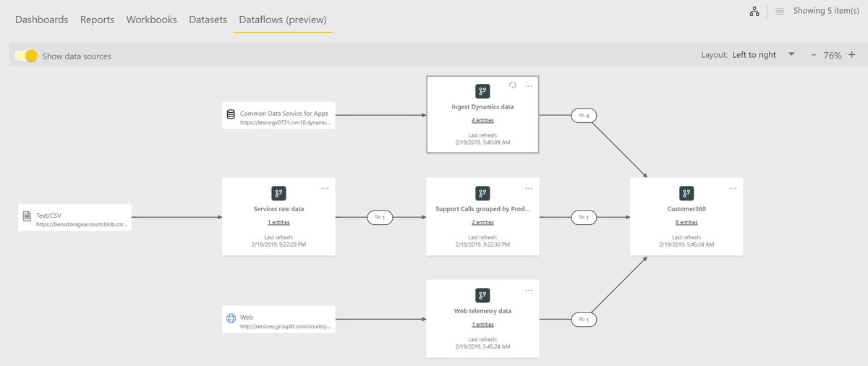Toggle Show data sources switch
The height and width of the screenshot is (366, 868).
(x=26, y=56)
